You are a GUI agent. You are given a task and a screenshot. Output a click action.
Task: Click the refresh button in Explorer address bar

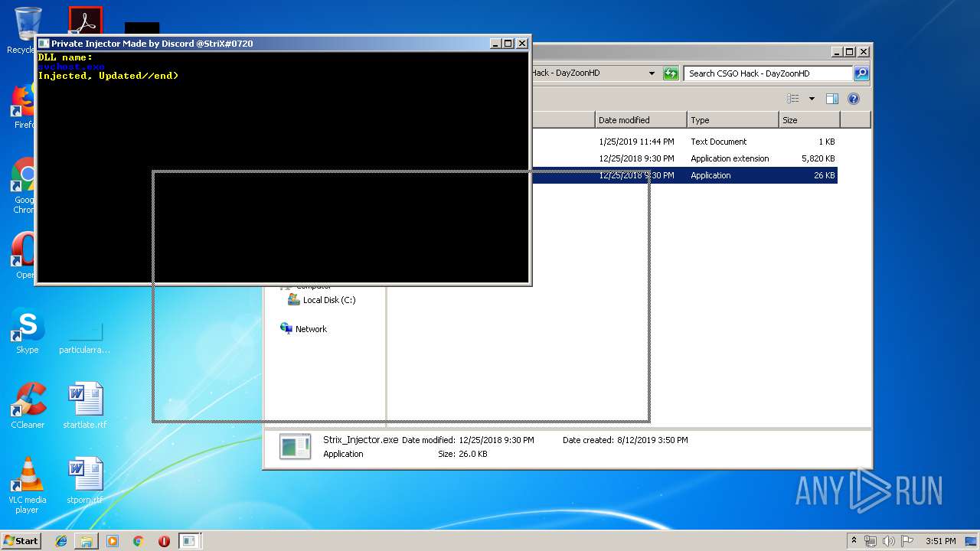pyautogui.click(x=671, y=73)
